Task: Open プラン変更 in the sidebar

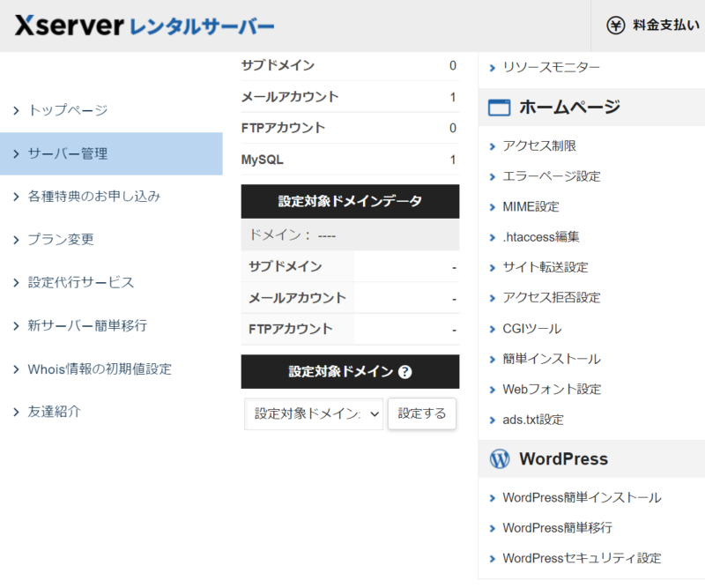Action: click(61, 239)
